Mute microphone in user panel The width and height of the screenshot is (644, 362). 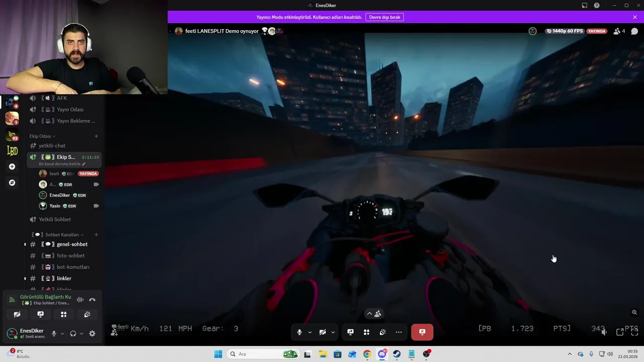tap(54, 333)
